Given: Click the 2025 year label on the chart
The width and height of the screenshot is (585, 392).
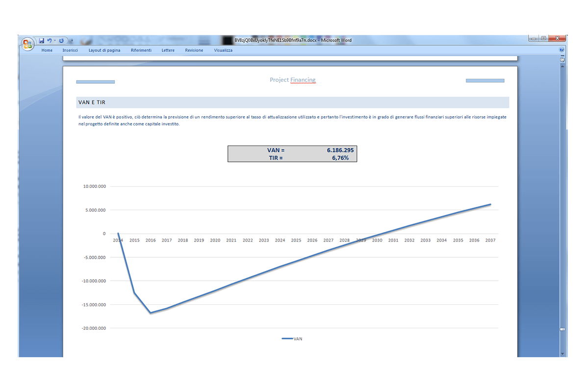Looking at the screenshot, I should [x=296, y=240].
